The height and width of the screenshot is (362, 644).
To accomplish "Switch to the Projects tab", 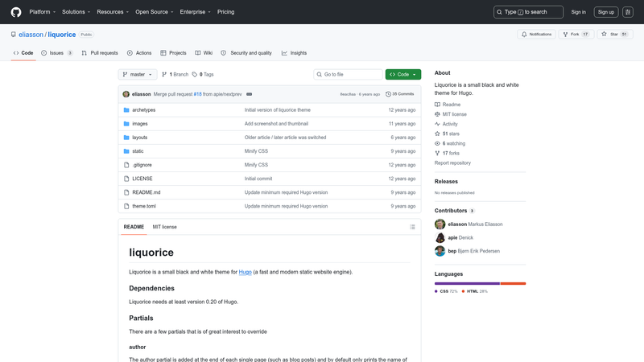I will click(x=173, y=53).
